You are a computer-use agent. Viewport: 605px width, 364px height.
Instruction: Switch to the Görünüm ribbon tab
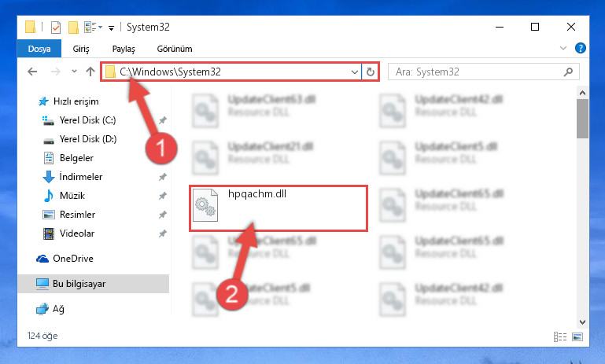point(175,49)
